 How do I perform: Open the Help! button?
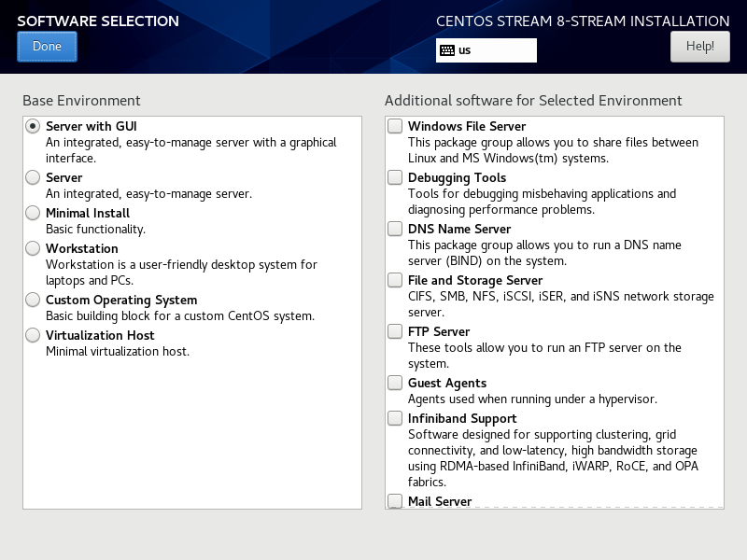(x=699, y=46)
